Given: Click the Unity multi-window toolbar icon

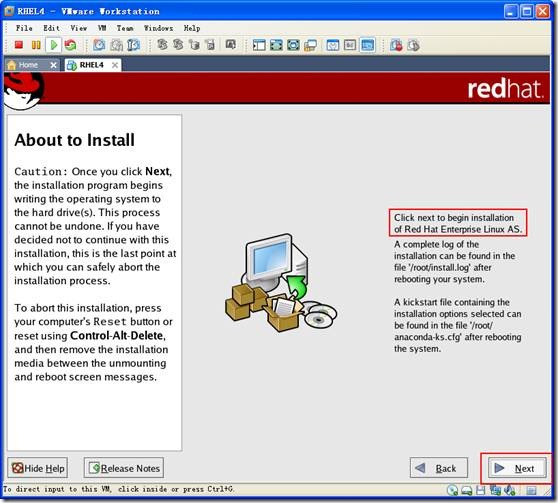Looking at the screenshot, I should 310,45.
